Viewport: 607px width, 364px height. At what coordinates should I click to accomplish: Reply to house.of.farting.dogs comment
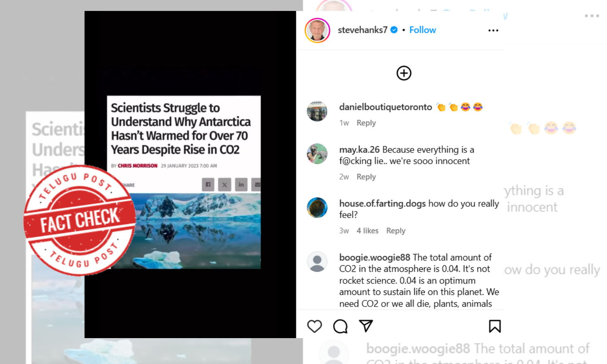(x=396, y=231)
